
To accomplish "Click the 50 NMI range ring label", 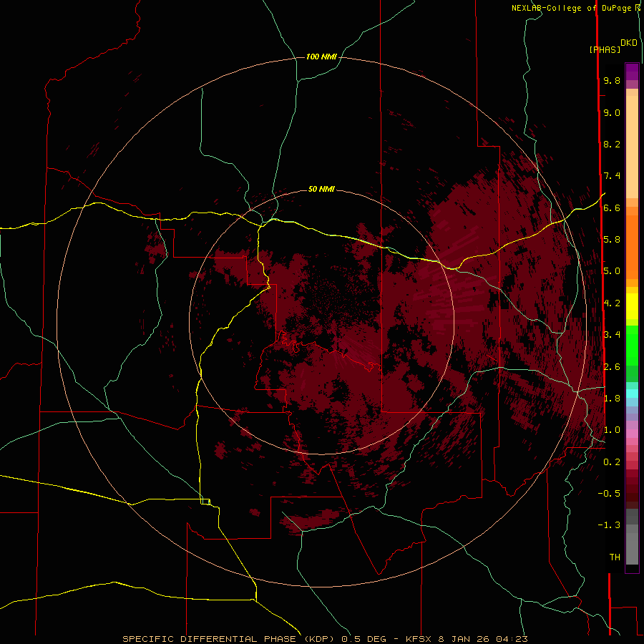I will coord(321,189).
